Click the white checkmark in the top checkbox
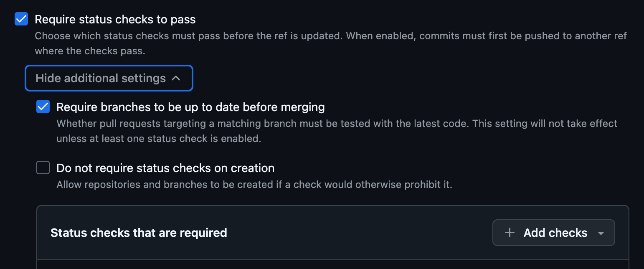This screenshot has width=644, height=269. [21, 19]
